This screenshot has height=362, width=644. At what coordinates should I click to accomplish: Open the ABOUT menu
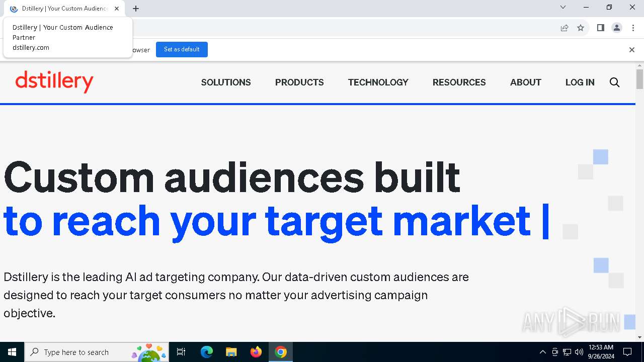point(526,82)
